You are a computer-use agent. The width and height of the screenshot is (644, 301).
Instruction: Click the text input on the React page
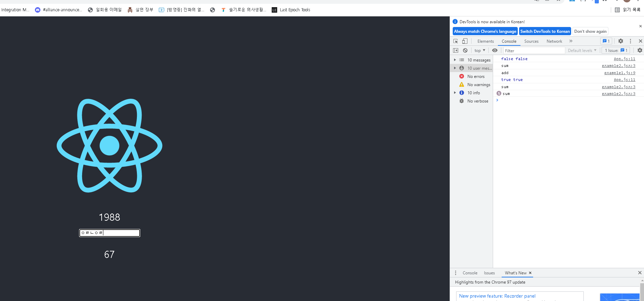coord(110,233)
